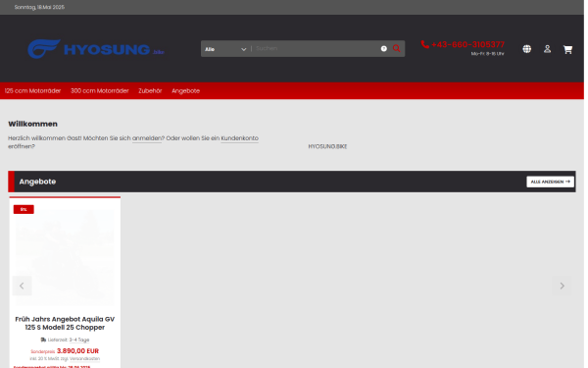
Task: Click the 'HYOSUNG.BIKE' text
Action: click(x=327, y=146)
